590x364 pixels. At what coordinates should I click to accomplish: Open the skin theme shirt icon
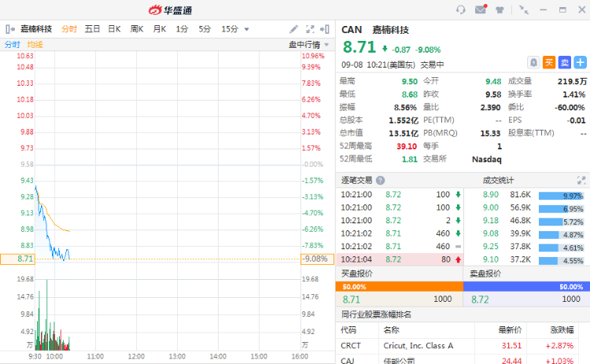[x=500, y=9]
